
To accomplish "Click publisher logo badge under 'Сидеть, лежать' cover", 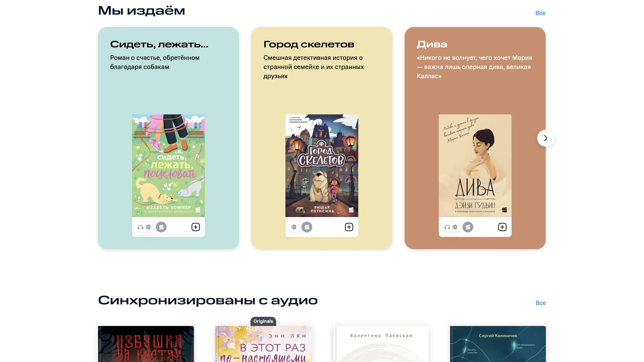I will pos(161,227).
